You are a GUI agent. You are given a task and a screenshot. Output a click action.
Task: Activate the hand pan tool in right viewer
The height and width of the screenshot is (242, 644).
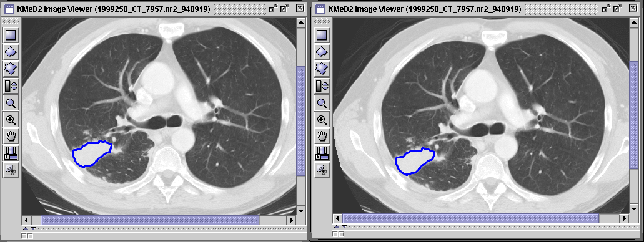[322, 136]
